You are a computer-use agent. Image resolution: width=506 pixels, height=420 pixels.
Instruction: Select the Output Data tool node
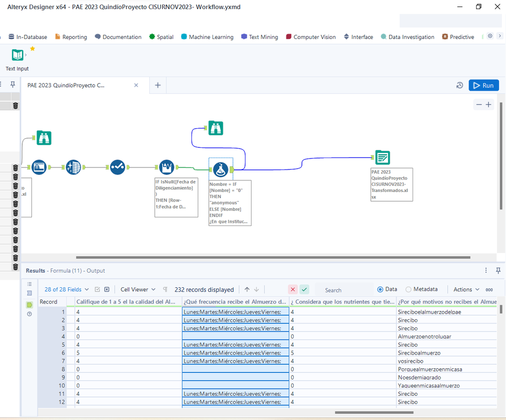pos(382,158)
